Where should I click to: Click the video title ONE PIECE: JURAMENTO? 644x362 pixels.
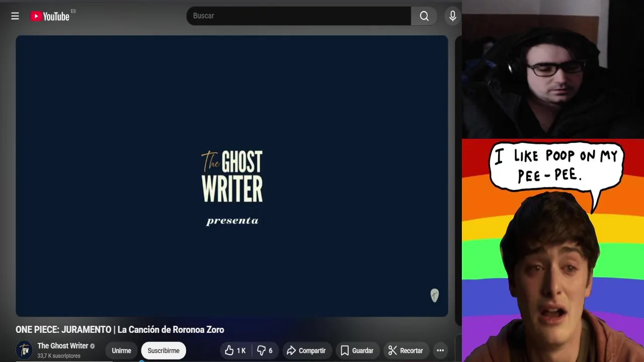[120, 330]
